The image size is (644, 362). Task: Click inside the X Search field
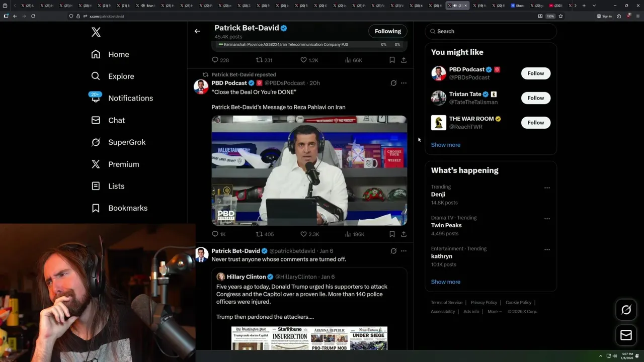(491, 31)
